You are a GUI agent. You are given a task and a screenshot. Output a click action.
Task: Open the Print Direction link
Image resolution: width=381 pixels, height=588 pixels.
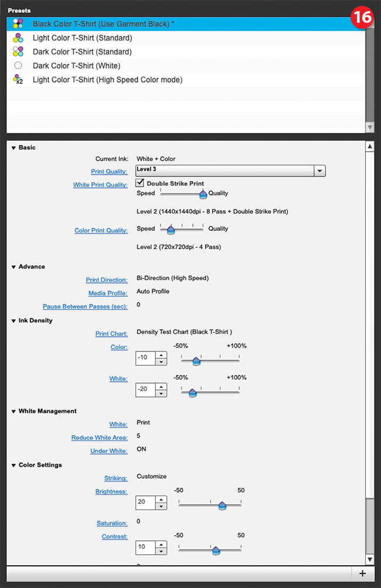click(106, 280)
